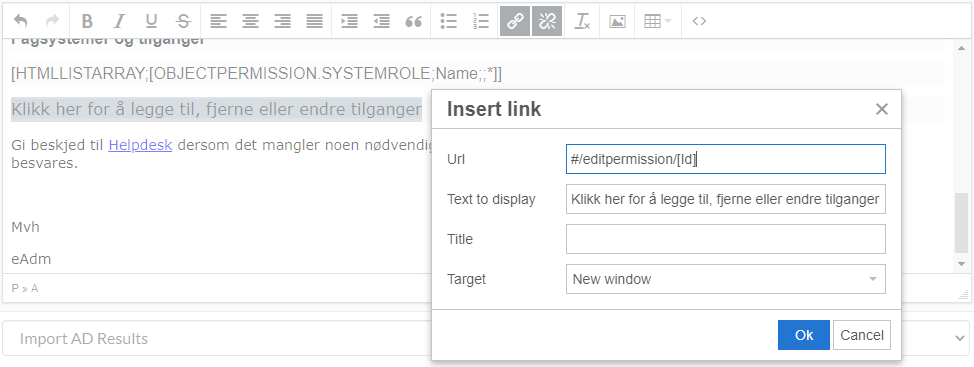Increase indent of paragraph
The height and width of the screenshot is (367, 974).
click(x=350, y=21)
